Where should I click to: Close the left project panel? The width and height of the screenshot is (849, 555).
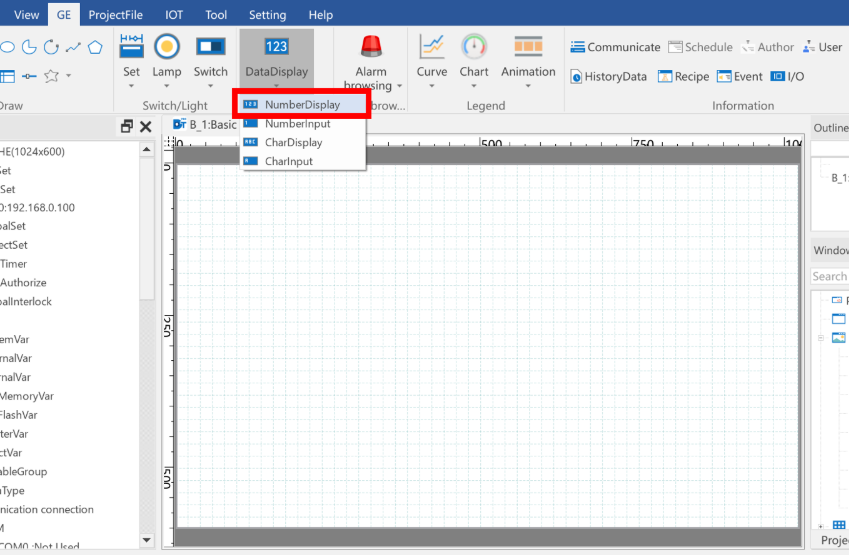146,127
